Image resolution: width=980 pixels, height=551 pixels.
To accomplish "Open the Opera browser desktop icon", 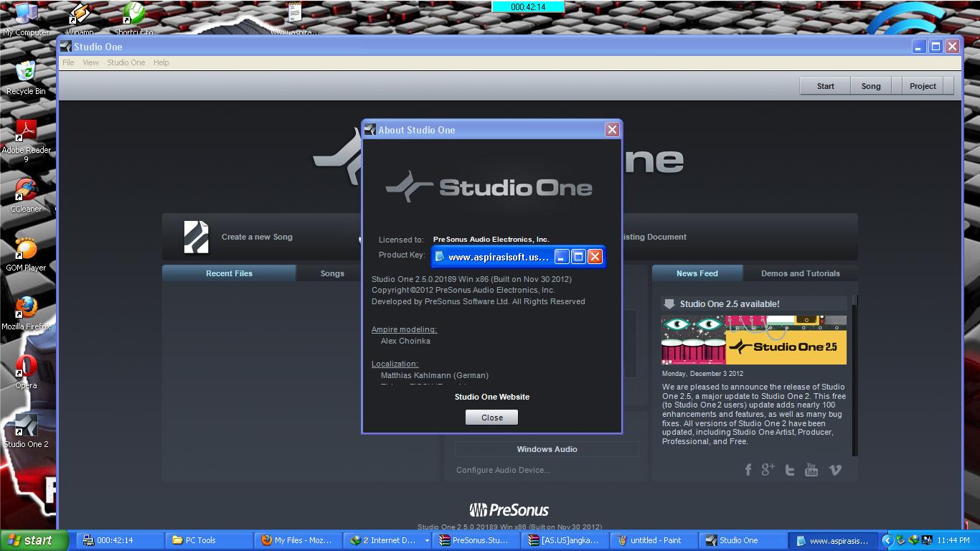I will pos(26,372).
